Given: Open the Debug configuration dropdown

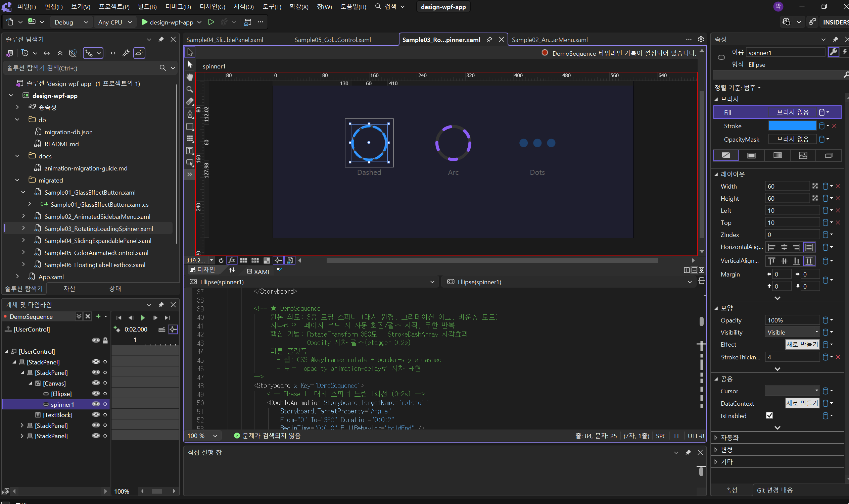Looking at the screenshot, I should coord(71,22).
